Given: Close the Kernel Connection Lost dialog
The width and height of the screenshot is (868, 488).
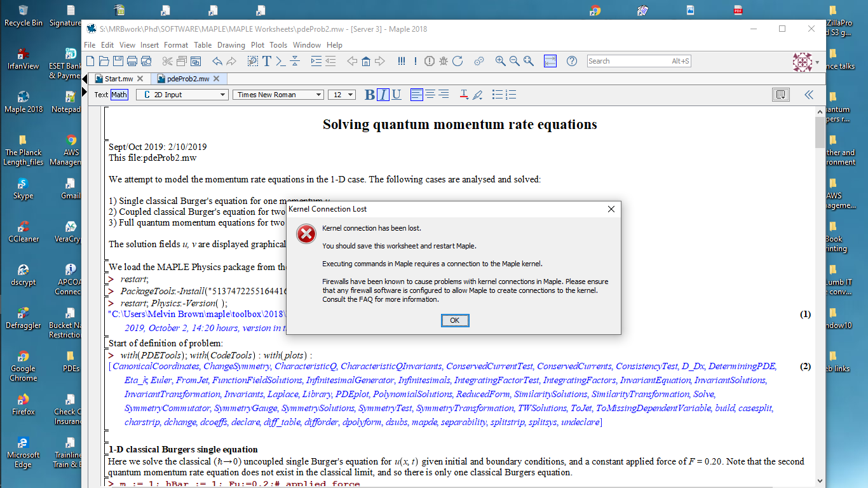Looking at the screenshot, I should point(611,209).
